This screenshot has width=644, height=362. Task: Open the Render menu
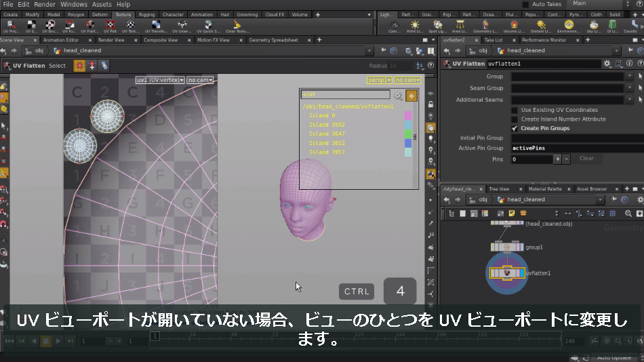[44, 5]
